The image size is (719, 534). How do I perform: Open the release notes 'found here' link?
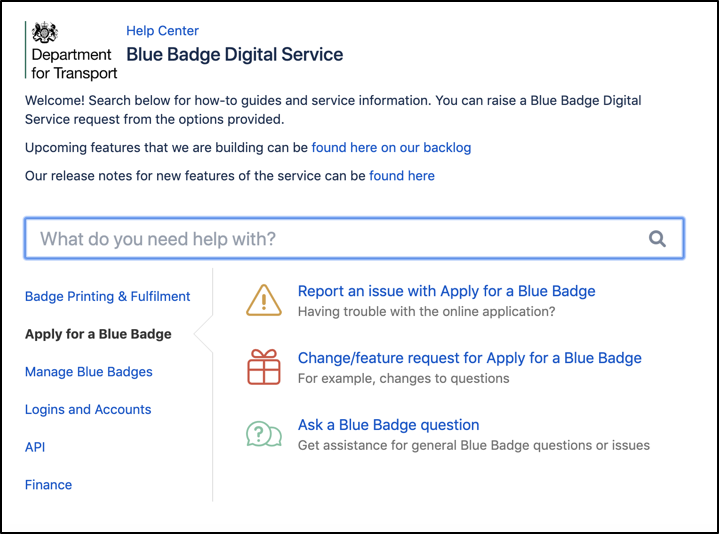[x=402, y=175]
